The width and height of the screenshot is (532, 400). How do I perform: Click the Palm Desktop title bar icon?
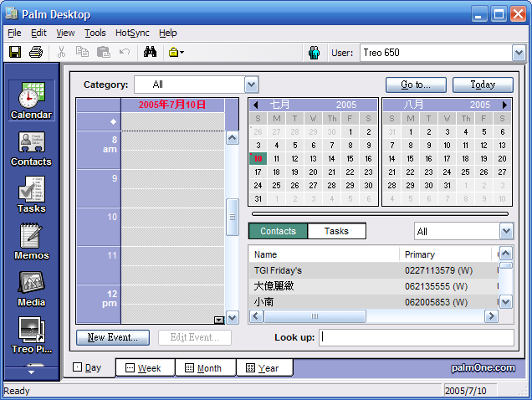[12, 14]
